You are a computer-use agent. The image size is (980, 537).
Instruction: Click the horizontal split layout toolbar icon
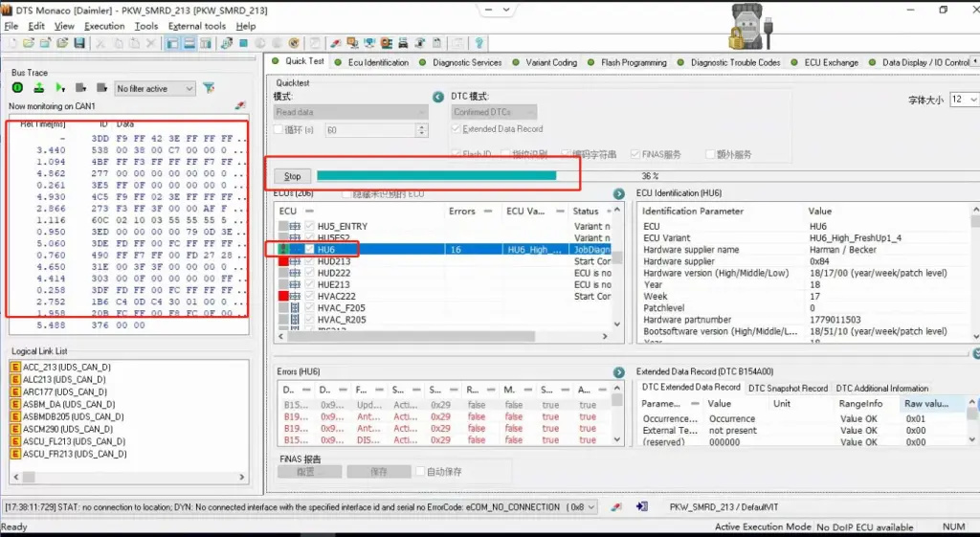pos(189,43)
